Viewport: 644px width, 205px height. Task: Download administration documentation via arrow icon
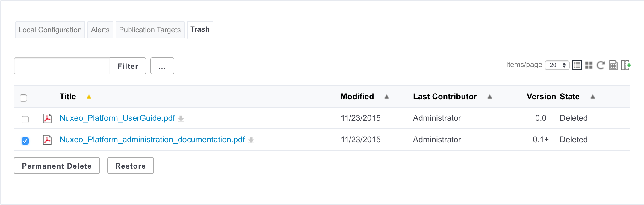click(251, 140)
